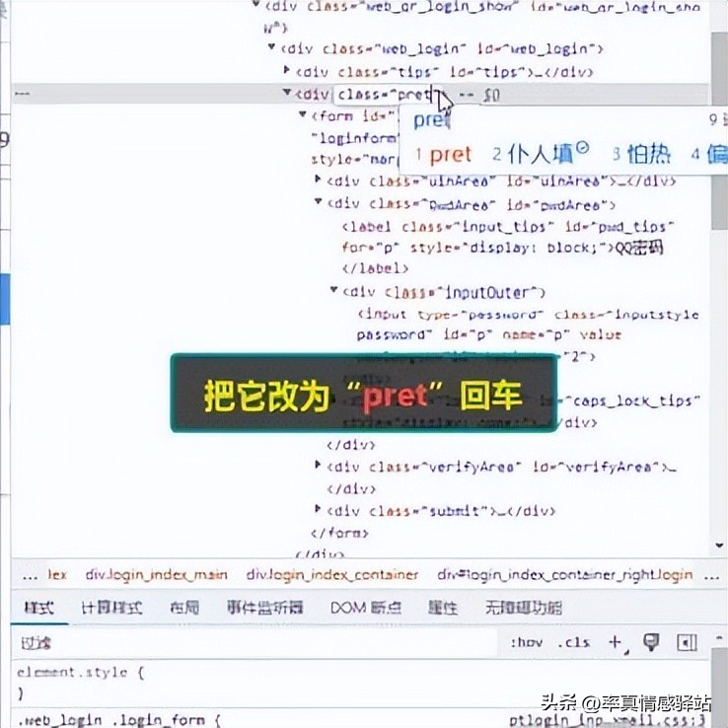This screenshot has height=728, width=728.
Task: Open the row actions ellipsis on selected node
Action: pyautogui.click(x=22, y=95)
